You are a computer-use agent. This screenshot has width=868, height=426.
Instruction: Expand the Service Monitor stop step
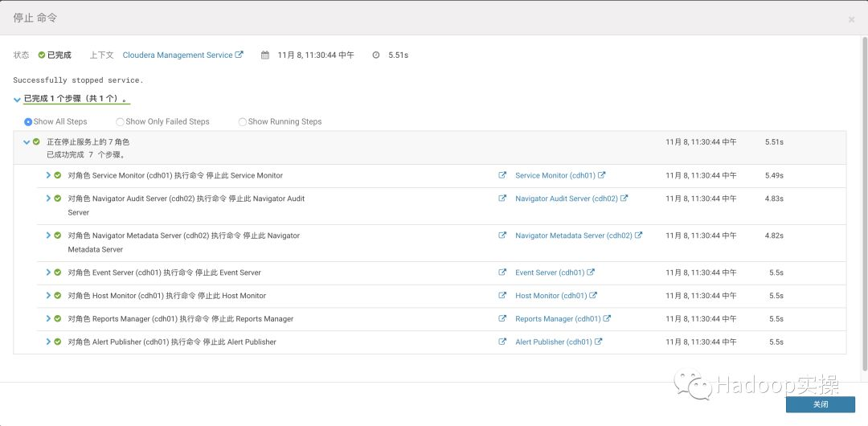(49, 175)
